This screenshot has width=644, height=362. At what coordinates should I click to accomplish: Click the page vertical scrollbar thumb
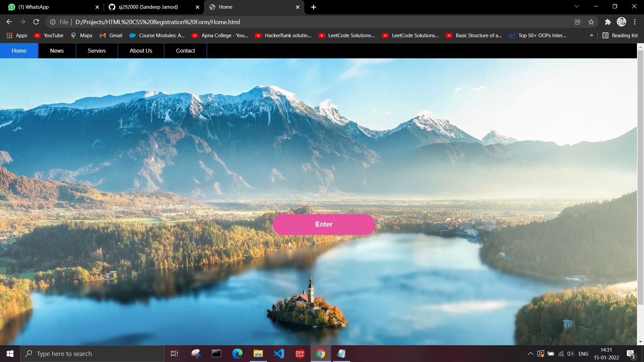(x=640, y=178)
